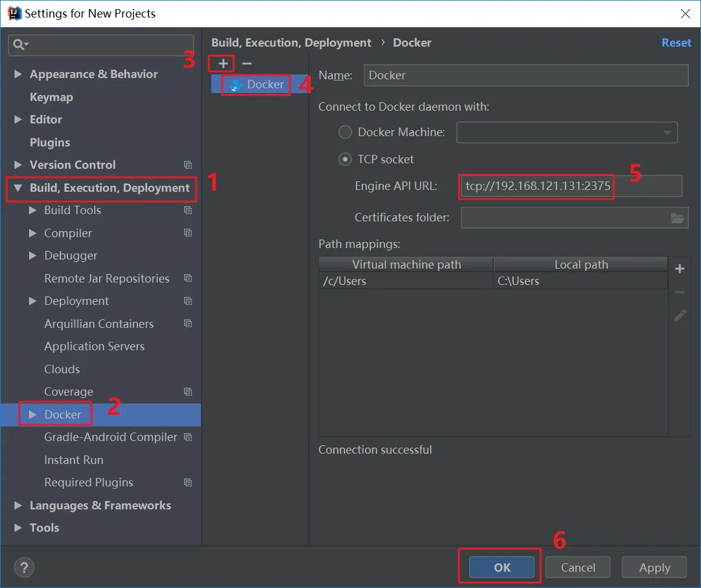Click project-level icon beside Compiler
The image size is (701, 588).
pos(188,233)
